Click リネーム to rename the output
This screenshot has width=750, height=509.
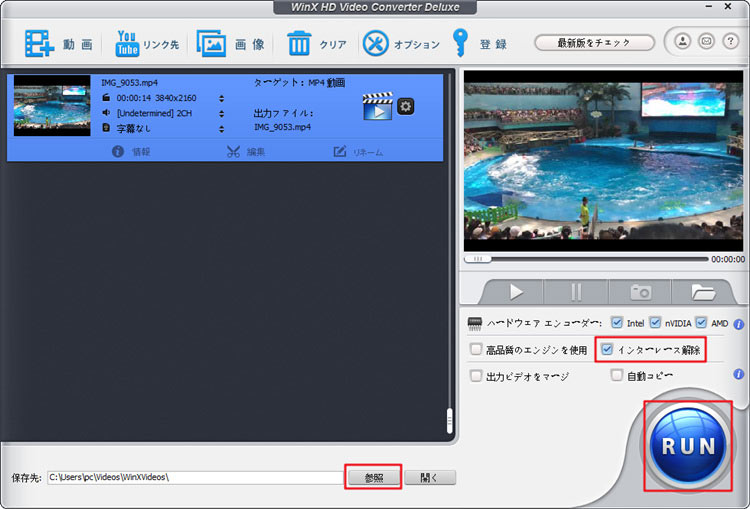358,152
